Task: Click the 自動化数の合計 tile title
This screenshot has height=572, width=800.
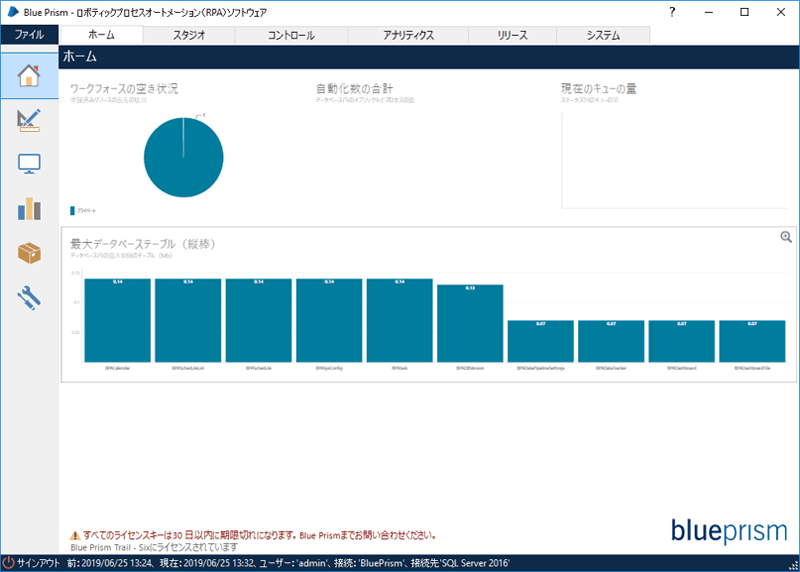Action: click(355, 89)
